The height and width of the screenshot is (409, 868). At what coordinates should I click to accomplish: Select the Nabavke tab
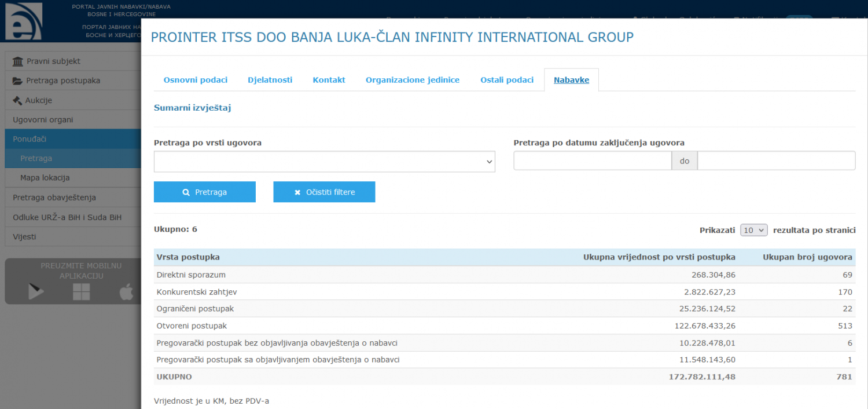point(572,80)
